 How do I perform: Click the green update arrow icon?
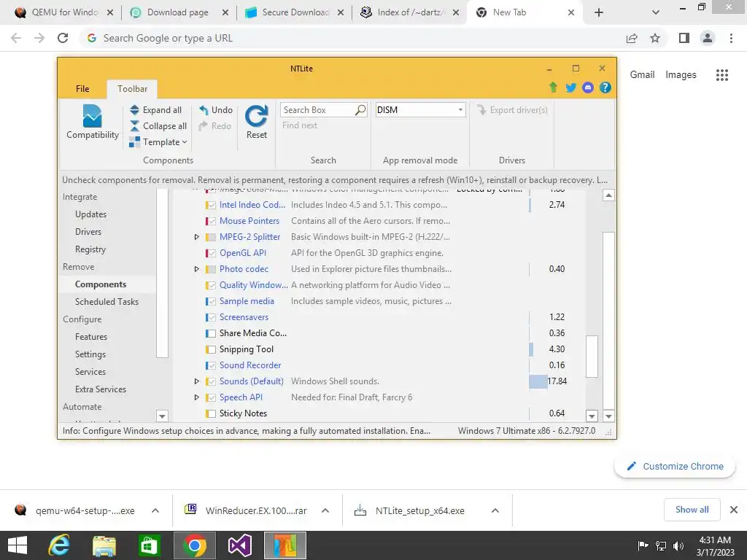click(x=553, y=87)
